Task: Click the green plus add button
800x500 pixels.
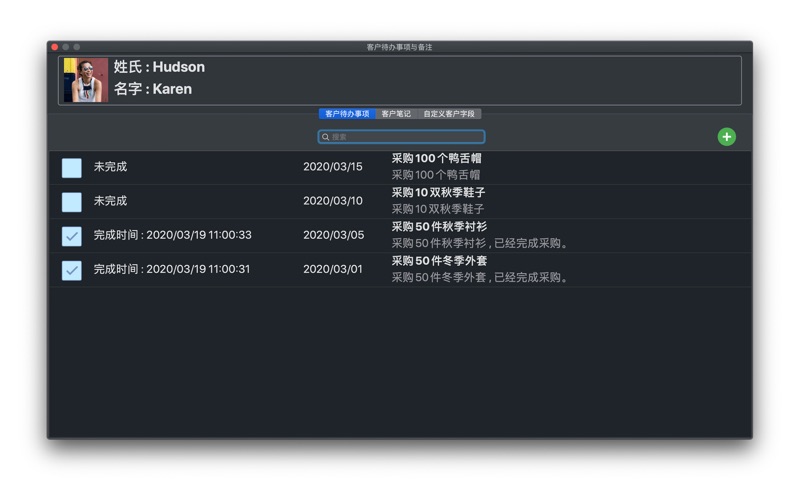Action: (x=726, y=137)
